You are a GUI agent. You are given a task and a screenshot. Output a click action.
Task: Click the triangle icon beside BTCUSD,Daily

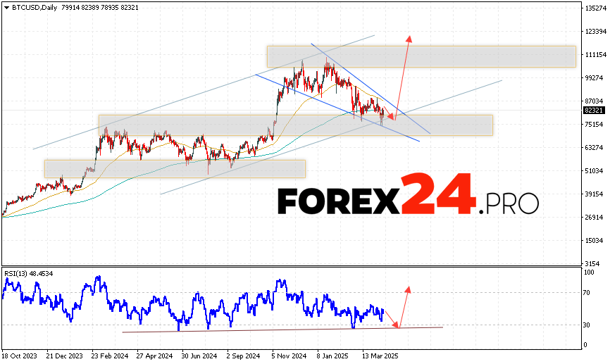click(6, 7)
